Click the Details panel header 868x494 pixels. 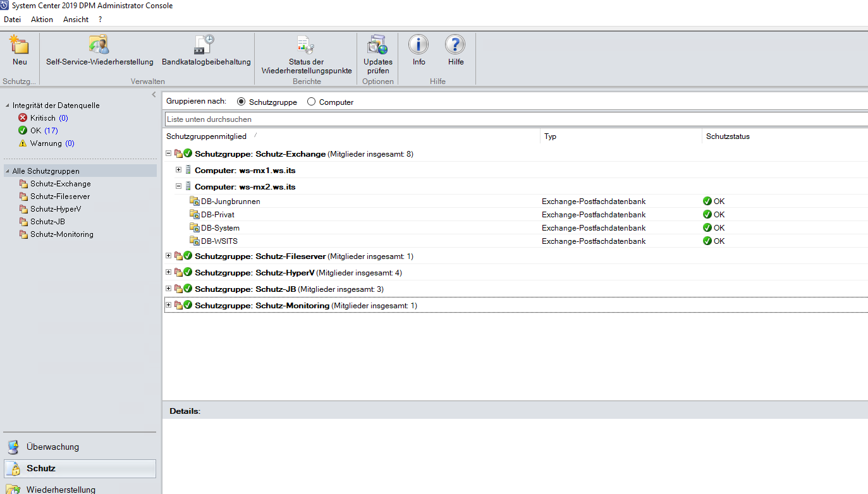[x=515, y=411]
